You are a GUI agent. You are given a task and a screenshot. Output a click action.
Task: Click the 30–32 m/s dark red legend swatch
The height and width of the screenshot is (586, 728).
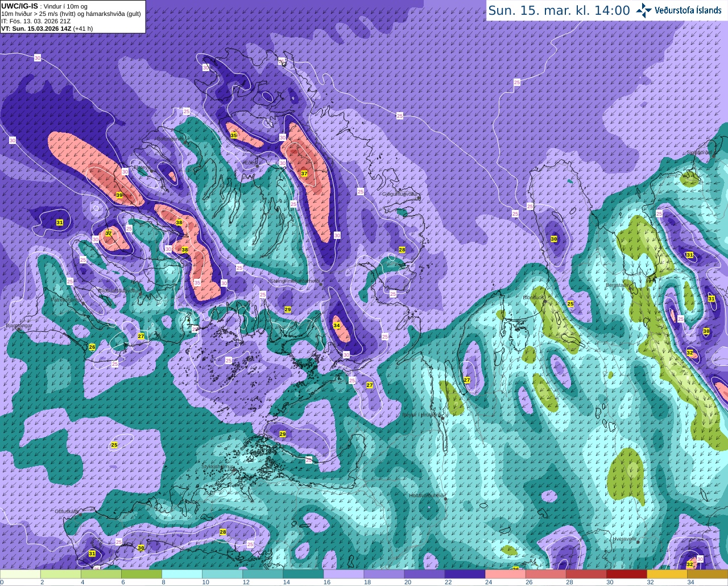626,574
